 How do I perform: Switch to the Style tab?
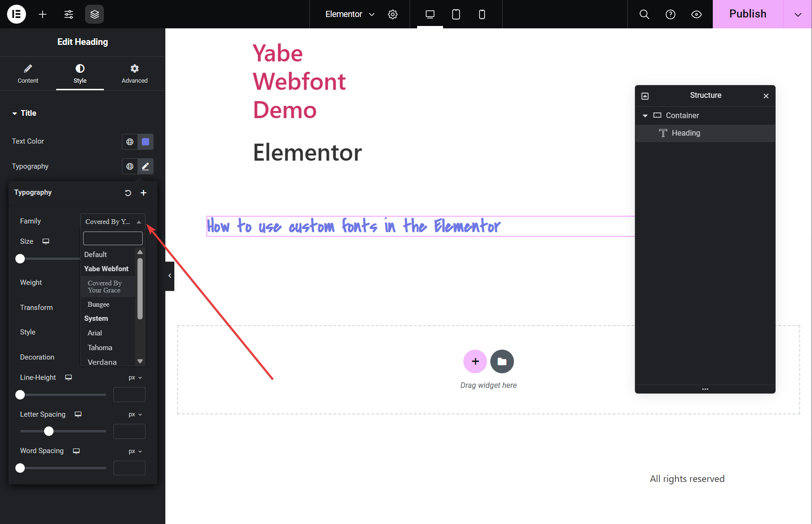coord(80,74)
